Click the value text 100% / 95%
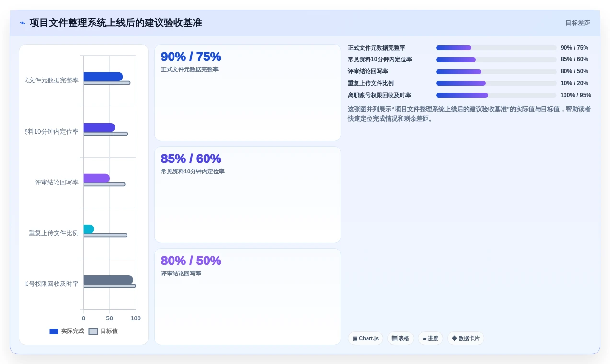The height and width of the screenshot is (364, 610). coord(575,95)
